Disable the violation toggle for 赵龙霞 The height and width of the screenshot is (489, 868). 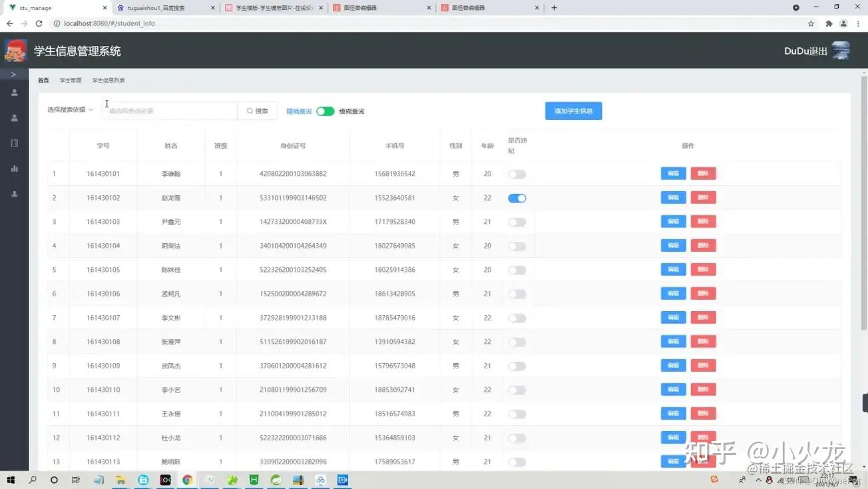pyautogui.click(x=517, y=197)
